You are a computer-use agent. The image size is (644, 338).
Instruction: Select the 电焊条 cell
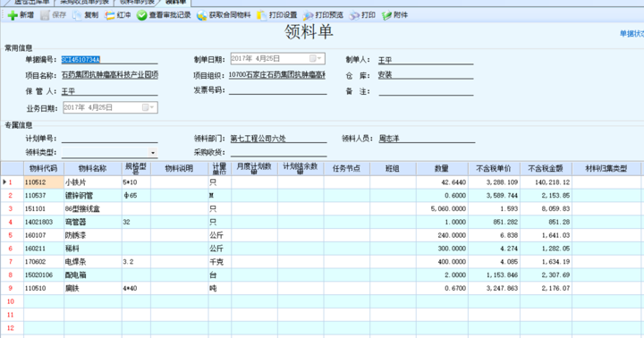92,262
